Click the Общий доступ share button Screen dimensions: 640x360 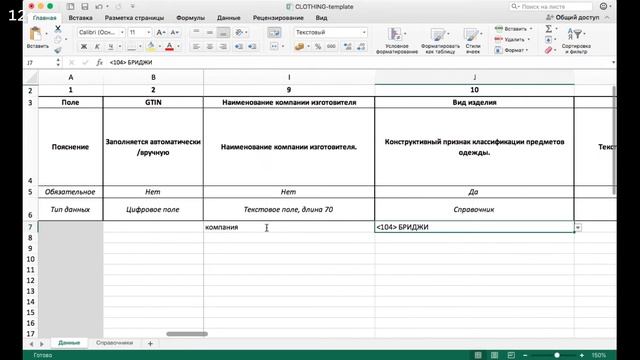point(573,18)
